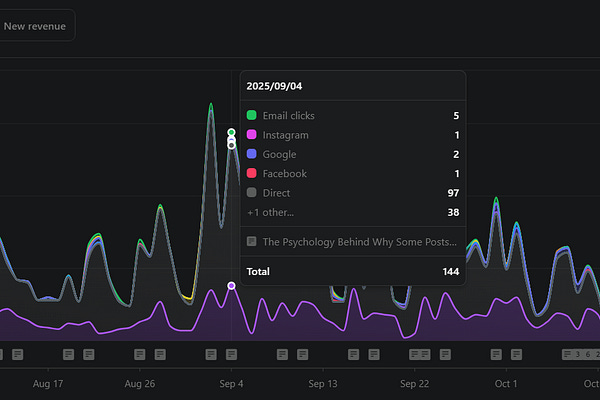The height and width of the screenshot is (400, 600).
Task: Click the Aug 26 axis label
Action: click(140, 384)
